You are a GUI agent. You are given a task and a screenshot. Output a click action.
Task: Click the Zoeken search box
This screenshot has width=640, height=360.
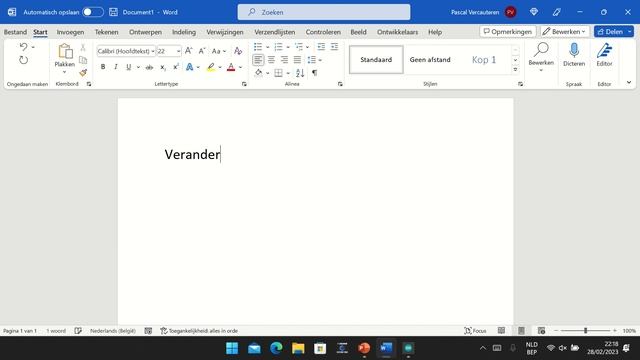[324, 12]
